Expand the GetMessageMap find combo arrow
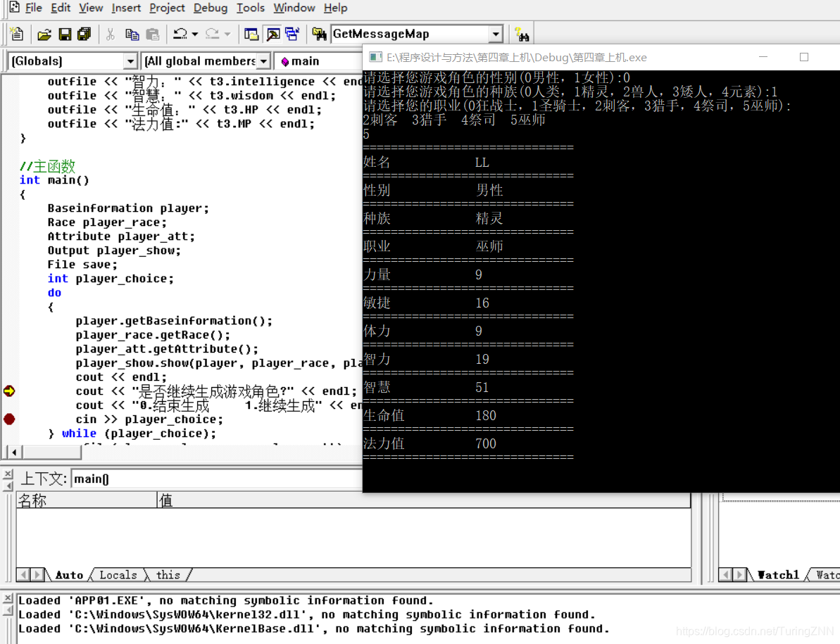This screenshot has width=840, height=644. pos(496,34)
